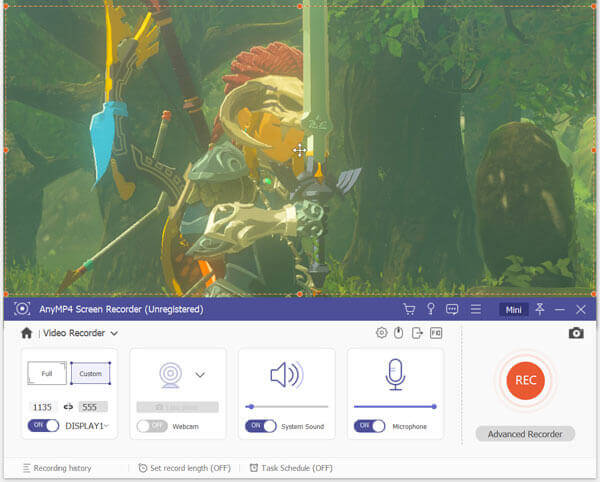Minimize the AnyMP4 recorder window

click(560, 309)
